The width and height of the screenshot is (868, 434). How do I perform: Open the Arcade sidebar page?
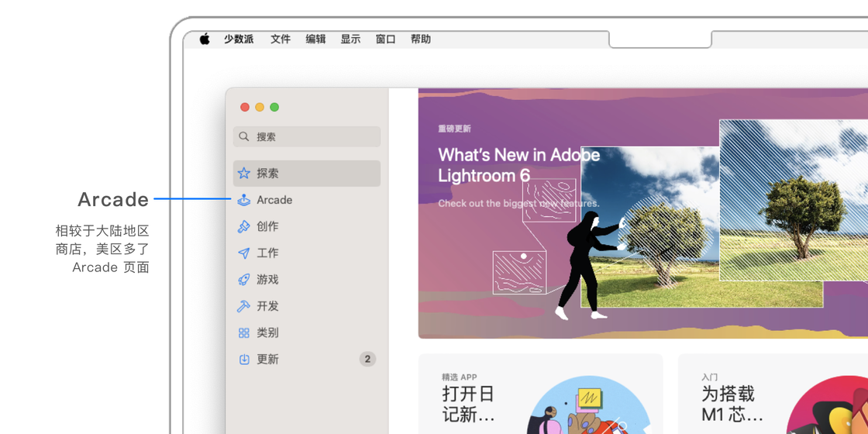pos(307,200)
